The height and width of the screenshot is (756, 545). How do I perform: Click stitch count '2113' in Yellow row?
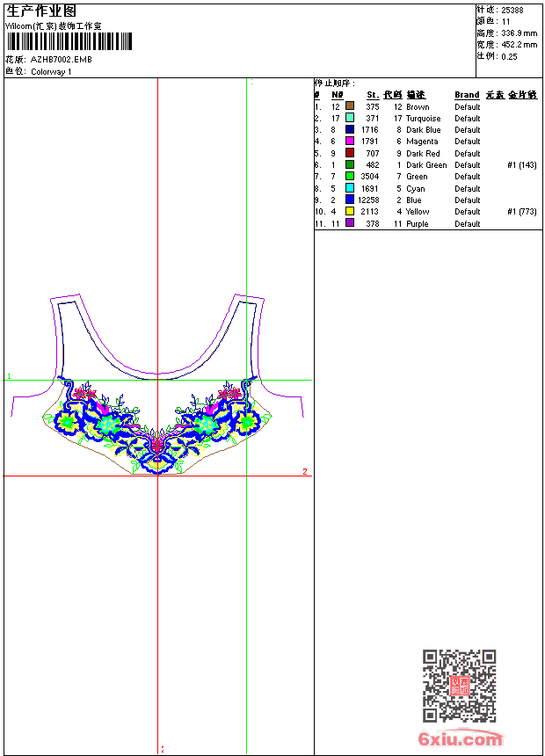coord(370,212)
